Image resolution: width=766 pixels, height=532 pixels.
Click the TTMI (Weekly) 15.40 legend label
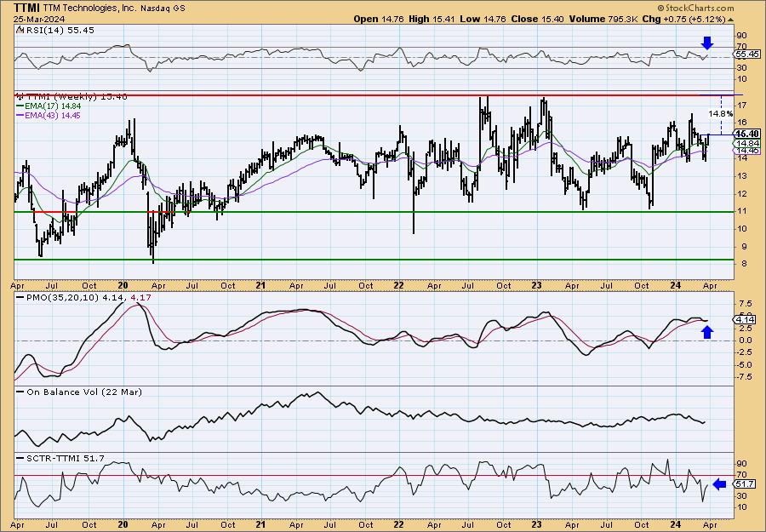coord(76,96)
